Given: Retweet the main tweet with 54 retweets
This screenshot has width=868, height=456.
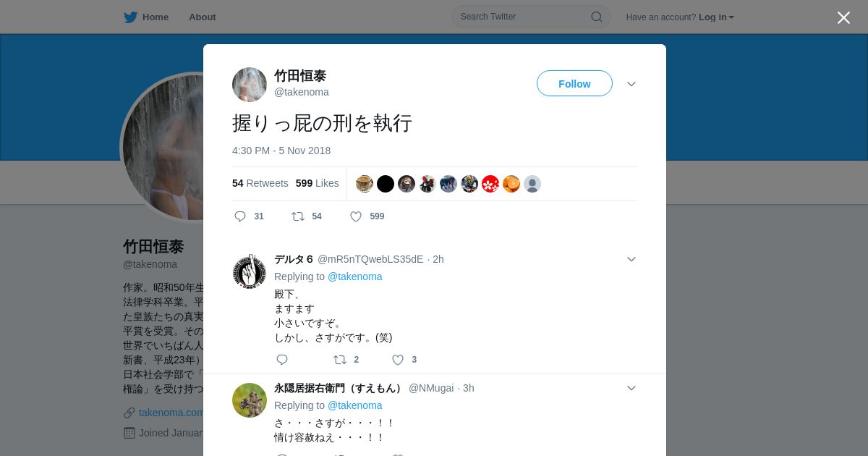Looking at the screenshot, I should coord(297,216).
